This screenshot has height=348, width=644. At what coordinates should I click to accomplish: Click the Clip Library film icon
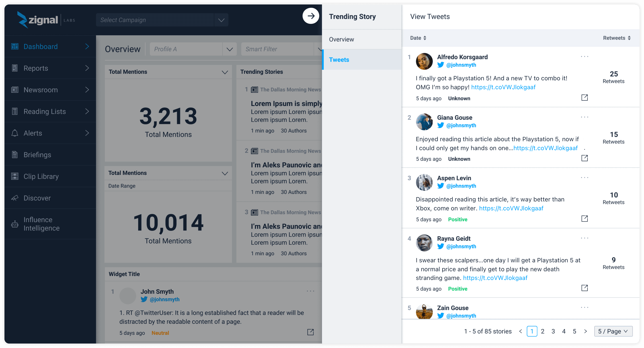[x=15, y=176]
